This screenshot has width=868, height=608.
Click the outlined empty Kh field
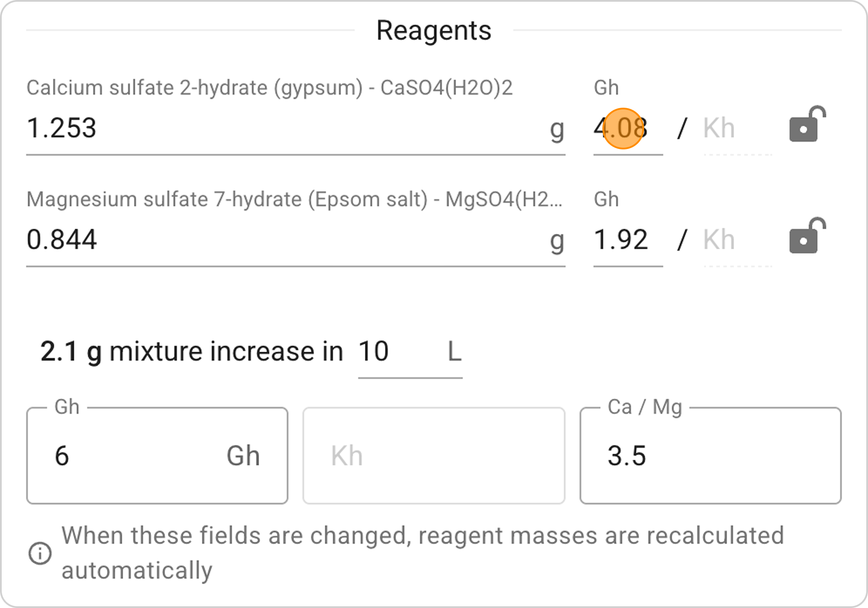click(433, 456)
